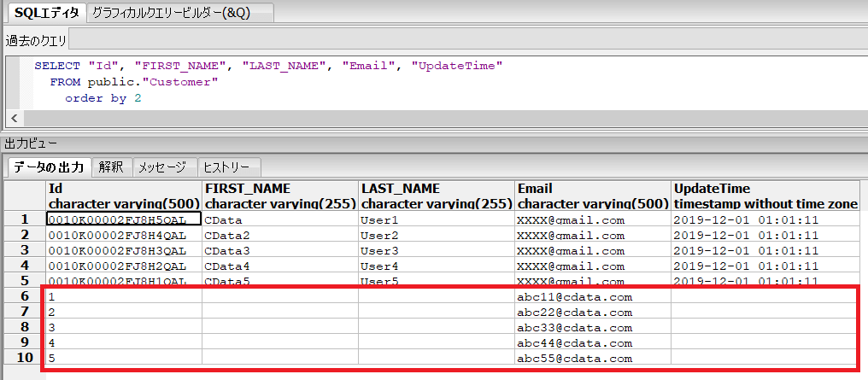Click cell 0010K00002FJ8H2QAL

tap(124, 266)
